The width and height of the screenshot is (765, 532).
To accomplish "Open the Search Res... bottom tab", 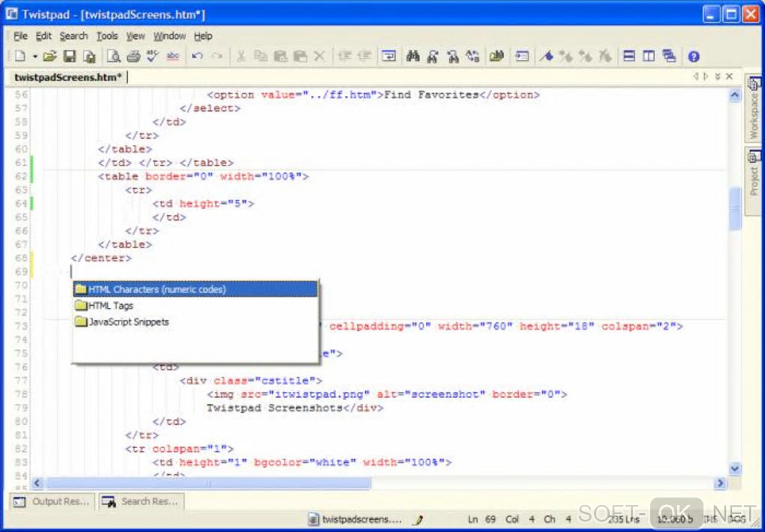I will (x=142, y=501).
